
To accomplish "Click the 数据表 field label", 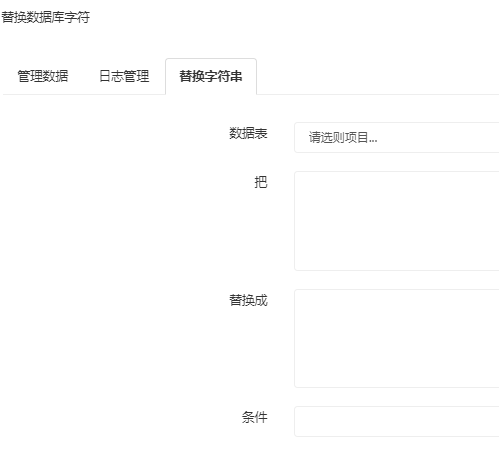I will click(x=248, y=133).
